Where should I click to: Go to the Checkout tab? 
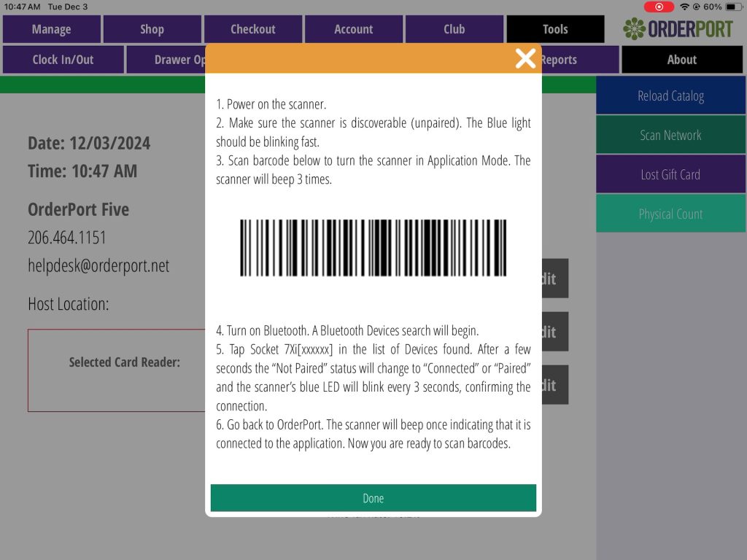pos(252,29)
